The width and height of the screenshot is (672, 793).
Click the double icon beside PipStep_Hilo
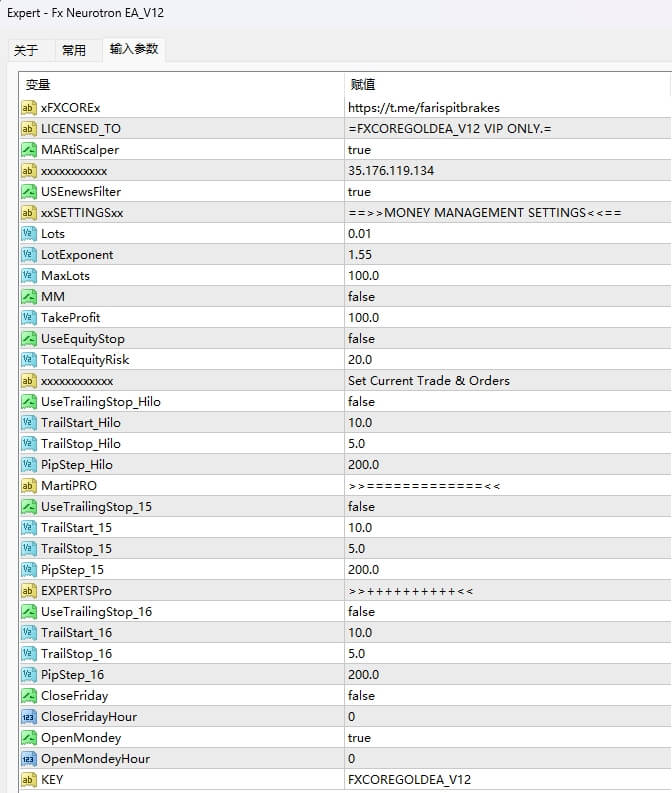(29, 465)
